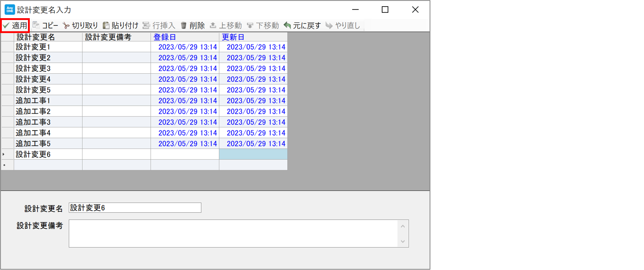
Task: Click the 備考 text area scroll-down arrow
Action: pos(403,241)
